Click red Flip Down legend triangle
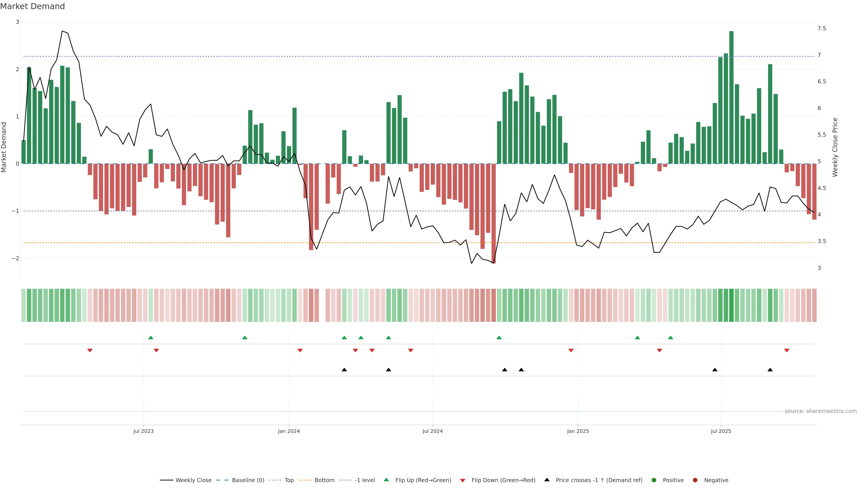This screenshot has height=488, width=868. (x=463, y=481)
